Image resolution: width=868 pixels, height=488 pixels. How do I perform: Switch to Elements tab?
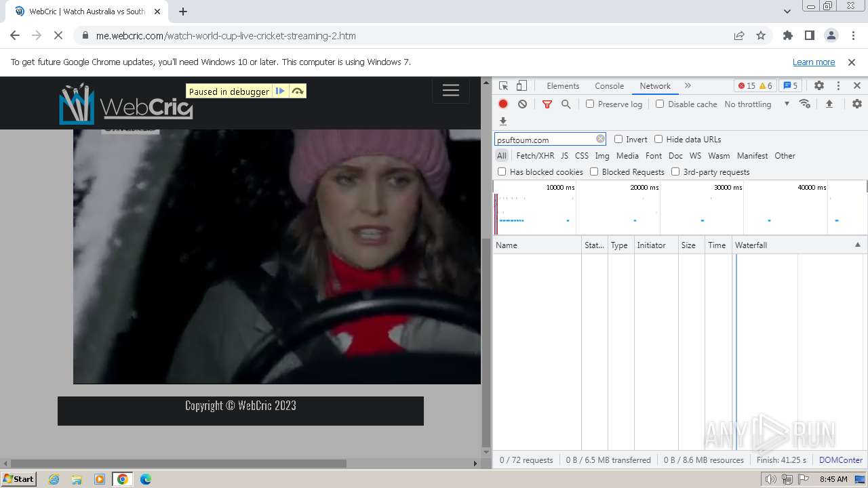[563, 86]
